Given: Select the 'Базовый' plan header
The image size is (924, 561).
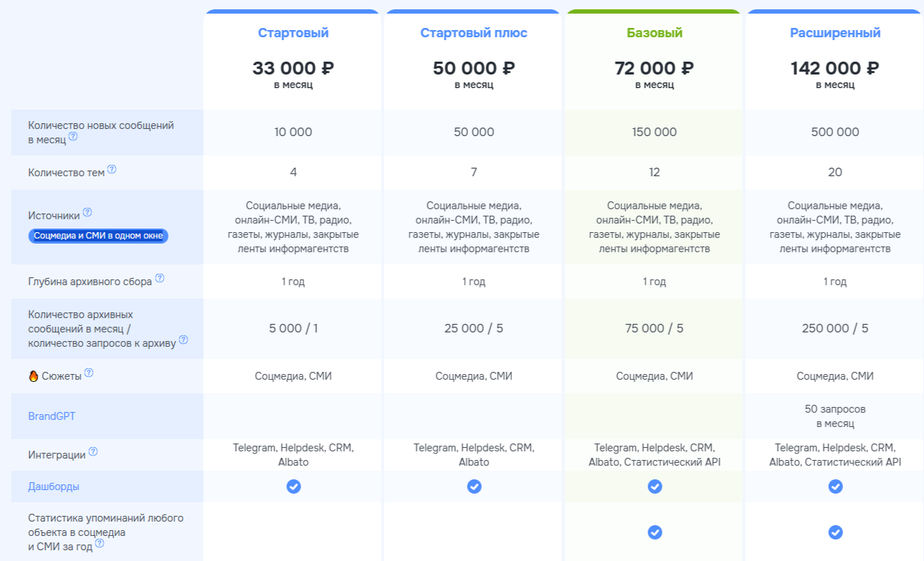Looking at the screenshot, I should click(x=654, y=33).
